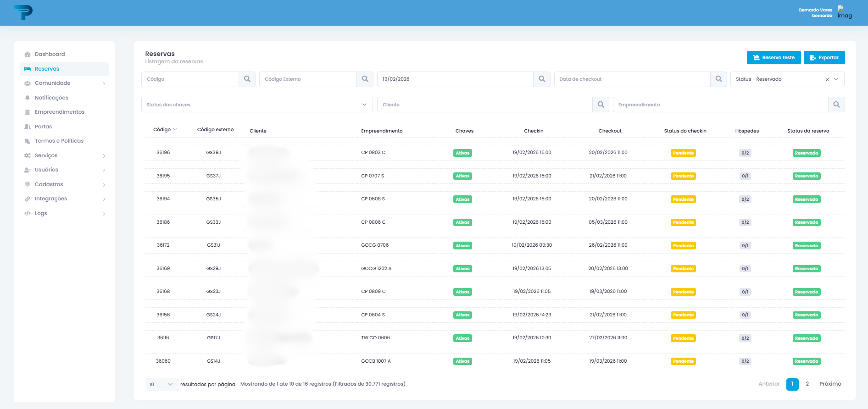Expand the Cadastros submenu chevron
This screenshot has width=868, height=409.
pyautogui.click(x=104, y=185)
